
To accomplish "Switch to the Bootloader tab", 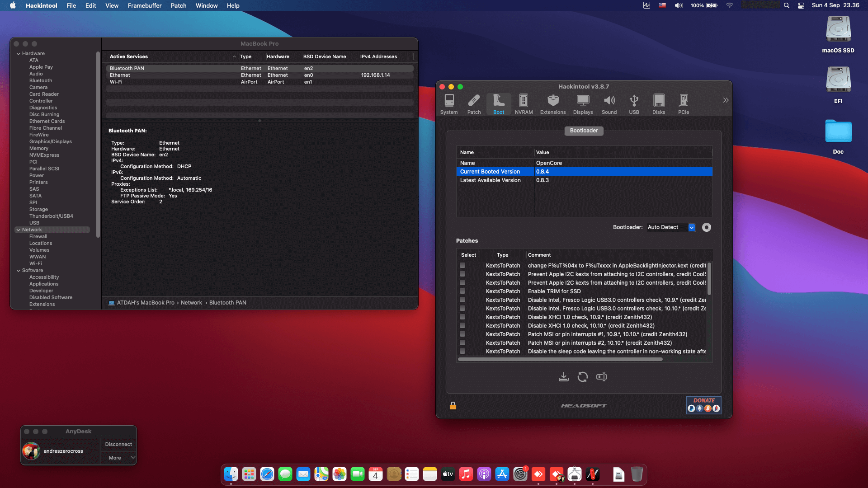I will coord(584,131).
